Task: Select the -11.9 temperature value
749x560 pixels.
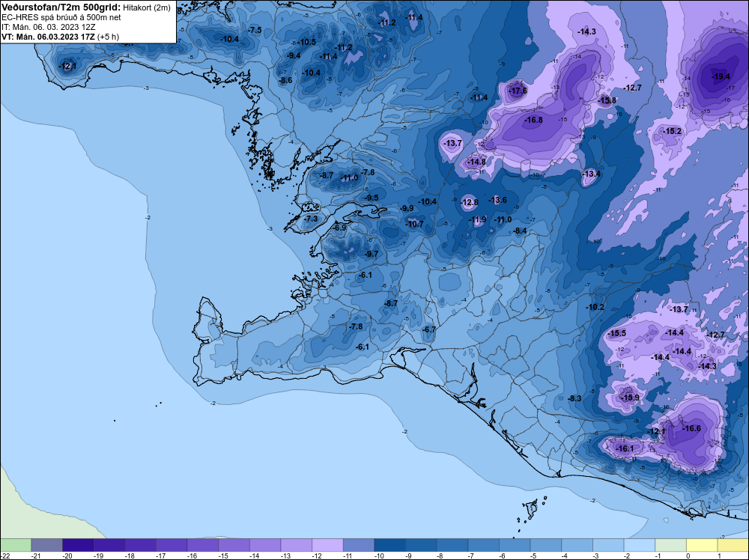Action: (x=477, y=219)
